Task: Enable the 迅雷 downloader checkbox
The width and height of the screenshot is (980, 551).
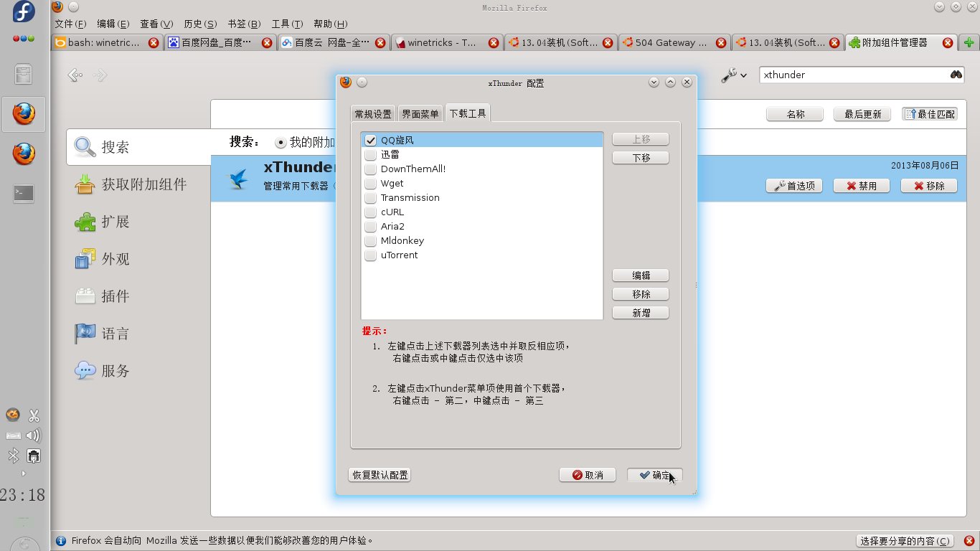Action: [x=371, y=155]
